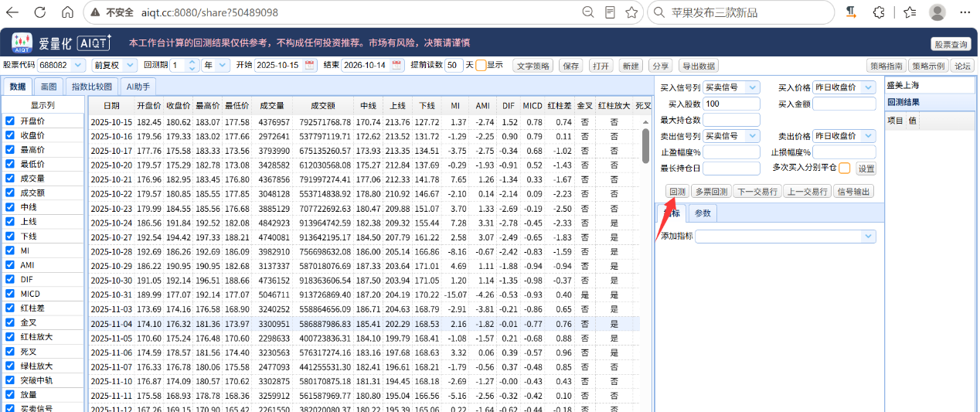Uncheck the 成交量 display column
The height and width of the screenshot is (412, 980).
coord(10,179)
